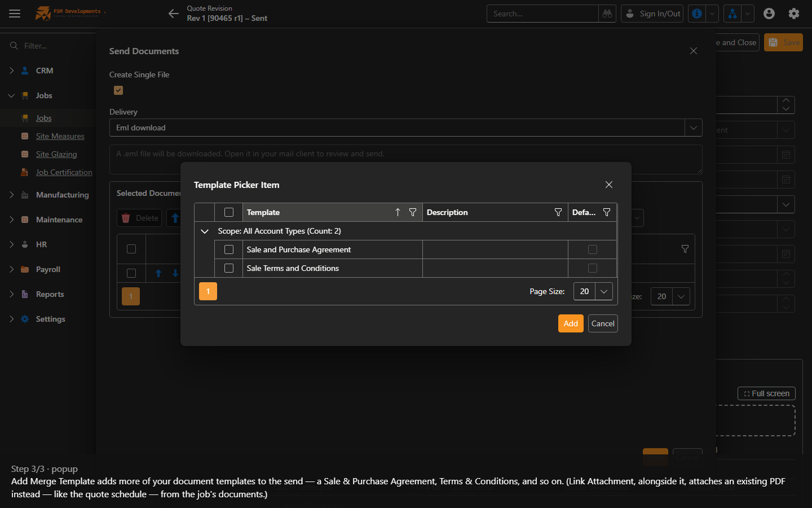812x508 pixels.
Task: Toggle Default checkbox for Sale and Purchase Agreement
Action: [593, 249]
